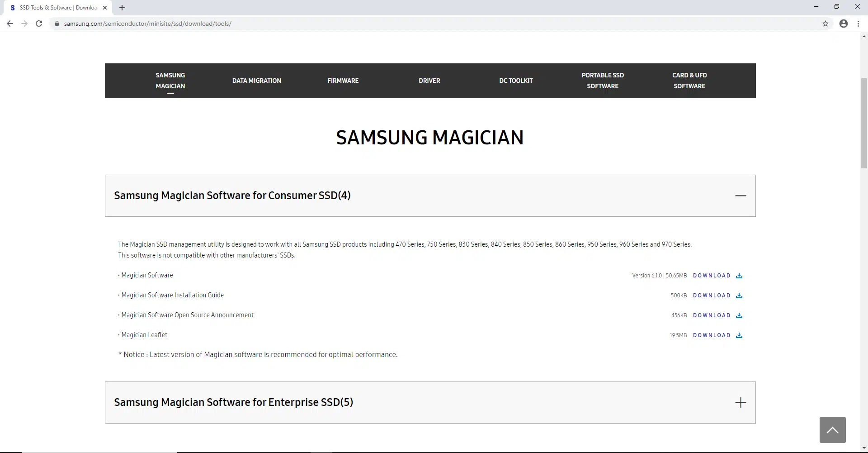Restore down the Chrome window
The height and width of the screenshot is (453, 868).
point(837,7)
